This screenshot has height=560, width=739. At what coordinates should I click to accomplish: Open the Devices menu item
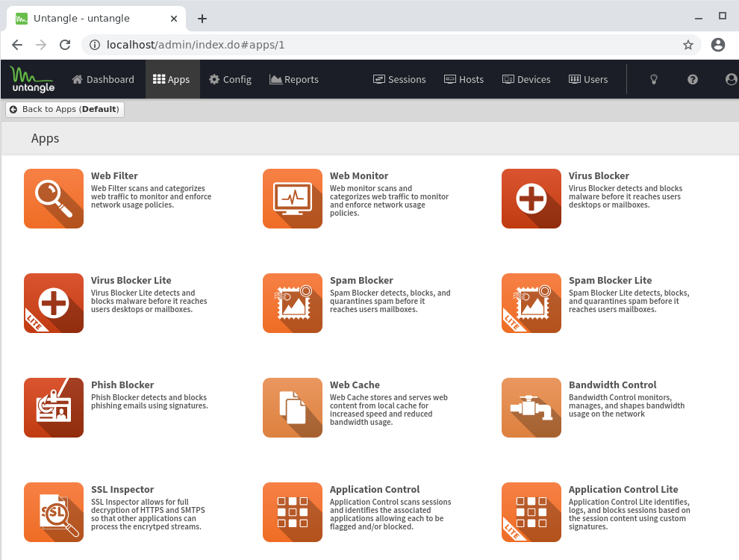coord(526,79)
